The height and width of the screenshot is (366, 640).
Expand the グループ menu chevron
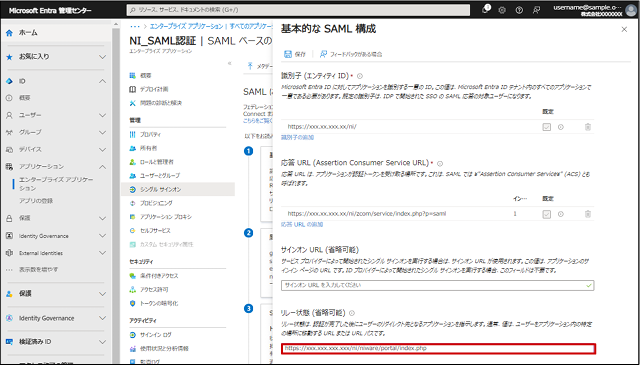pyautogui.click(x=102, y=133)
